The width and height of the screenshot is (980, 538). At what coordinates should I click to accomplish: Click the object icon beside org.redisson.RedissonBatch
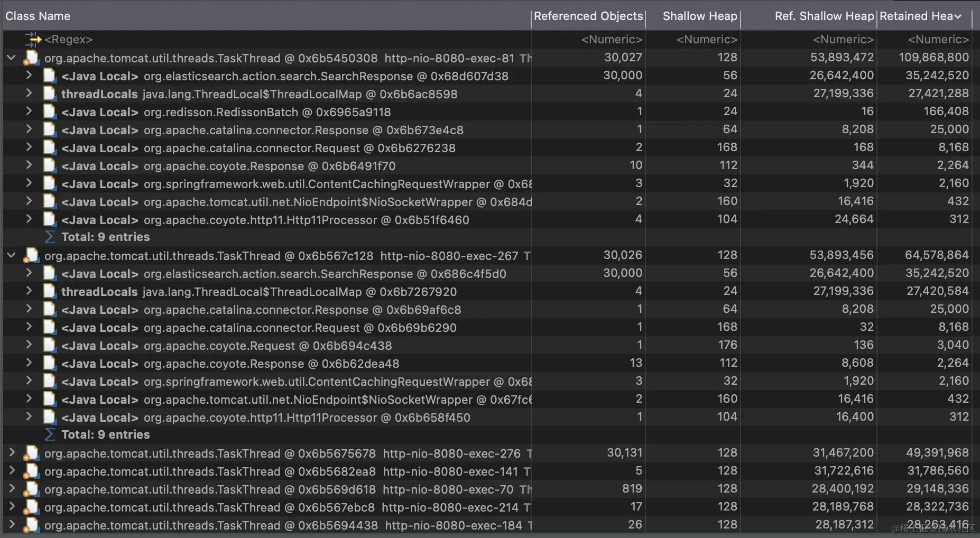click(50, 112)
